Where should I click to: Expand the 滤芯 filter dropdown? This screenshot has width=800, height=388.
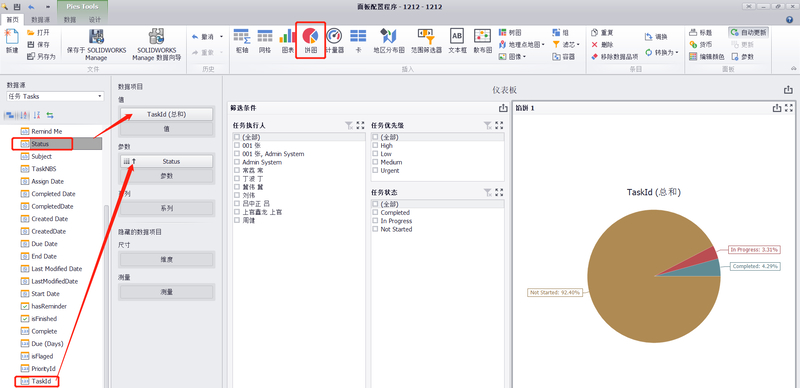pos(578,44)
